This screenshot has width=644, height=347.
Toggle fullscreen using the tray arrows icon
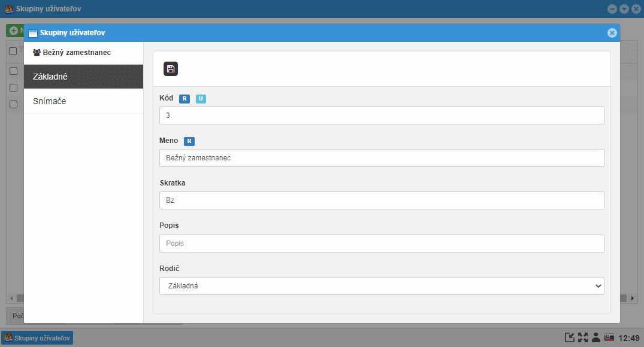pos(583,337)
